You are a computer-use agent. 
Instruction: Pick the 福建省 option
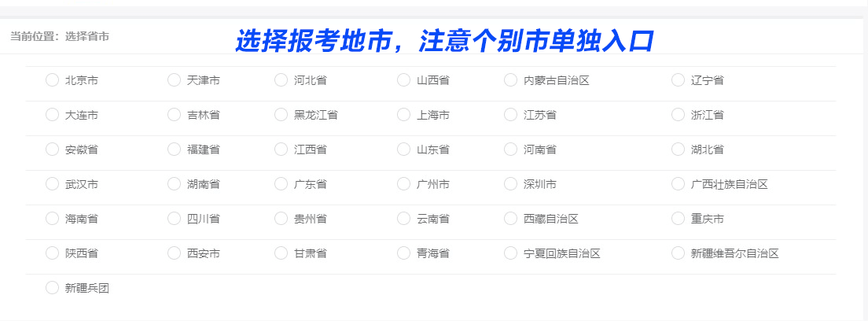[x=175, y=149]
